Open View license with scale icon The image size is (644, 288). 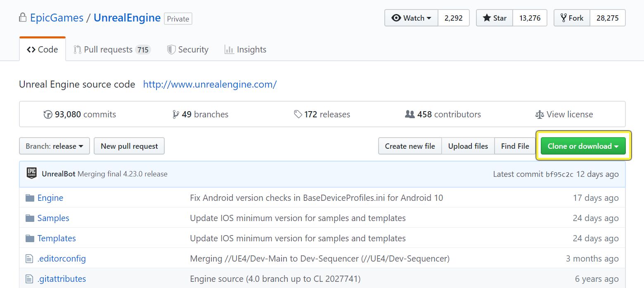click(564, 114)
